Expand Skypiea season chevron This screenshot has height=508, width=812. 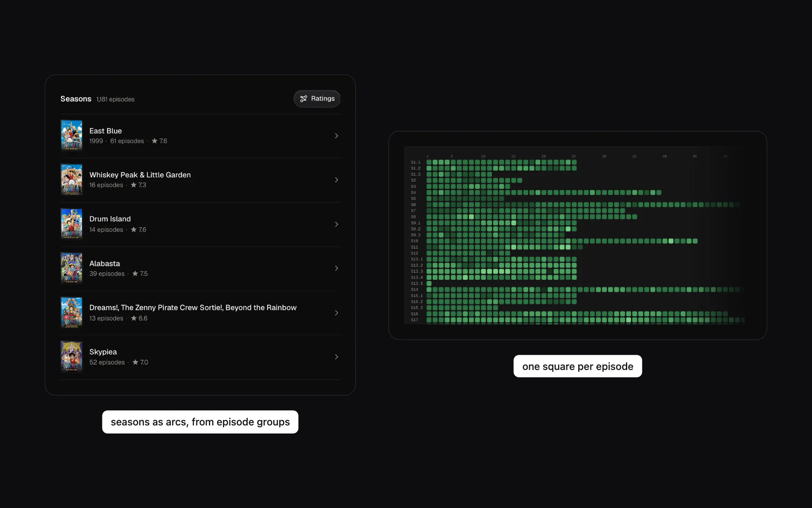[x=337, y=357]
